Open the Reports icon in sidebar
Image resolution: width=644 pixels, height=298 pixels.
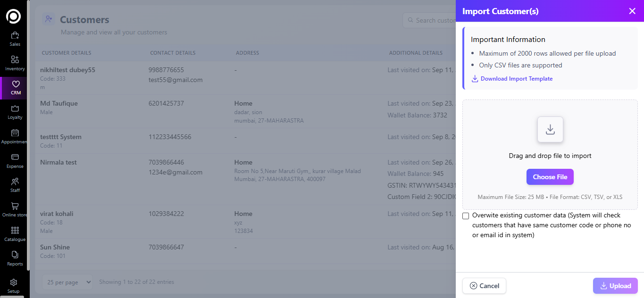(x=15, y=255)
